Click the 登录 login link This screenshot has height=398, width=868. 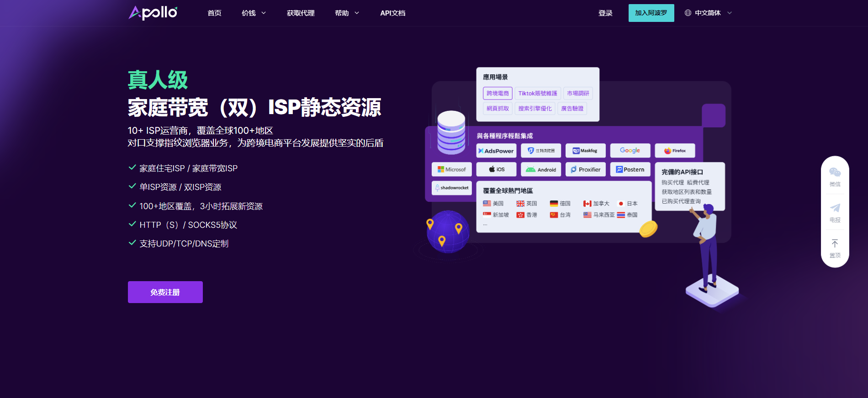pyautogui.click(x=605, y=13)
